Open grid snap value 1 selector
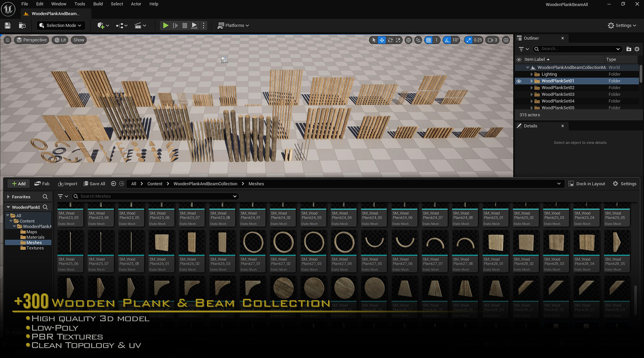This screenshot has width=644, height=358. (x=436, y=40)
